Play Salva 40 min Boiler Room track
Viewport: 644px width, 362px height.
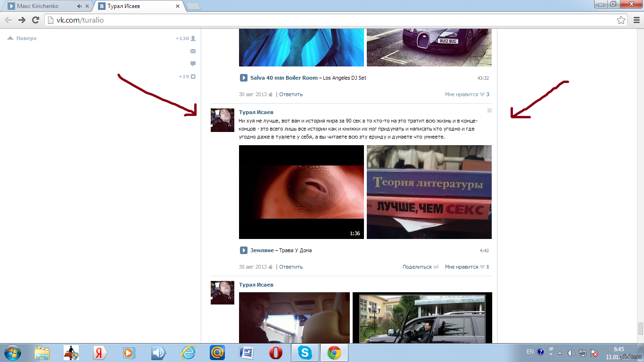[244, 78]
